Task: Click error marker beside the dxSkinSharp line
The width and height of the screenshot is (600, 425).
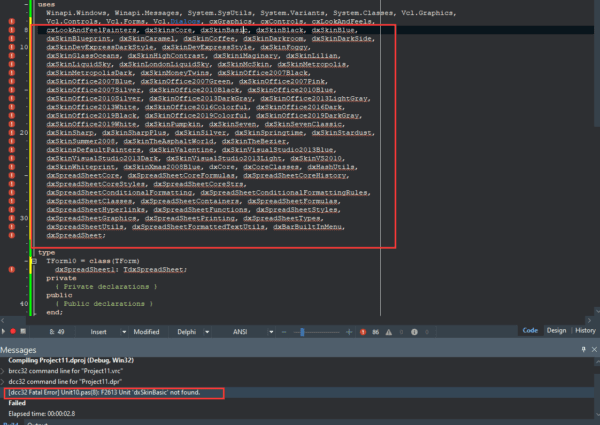Action: [x=12, y=133]
